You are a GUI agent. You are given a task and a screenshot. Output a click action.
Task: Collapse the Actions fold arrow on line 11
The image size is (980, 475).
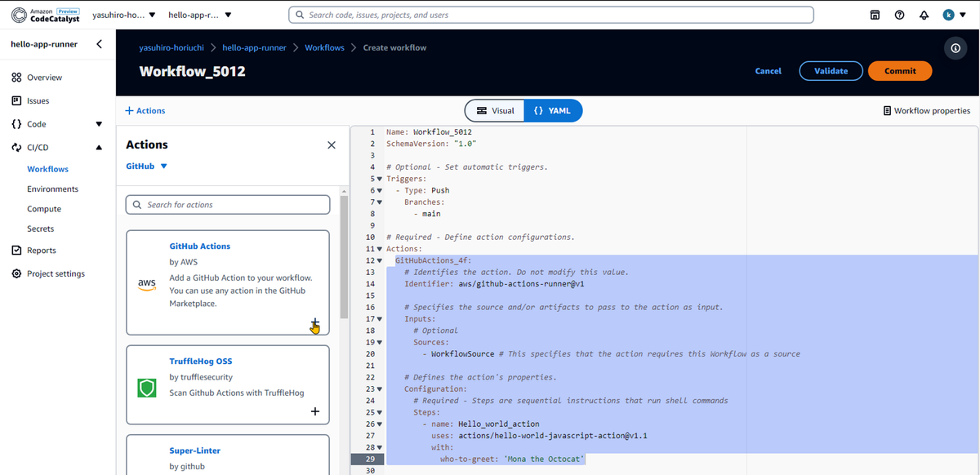coord(379,249)
